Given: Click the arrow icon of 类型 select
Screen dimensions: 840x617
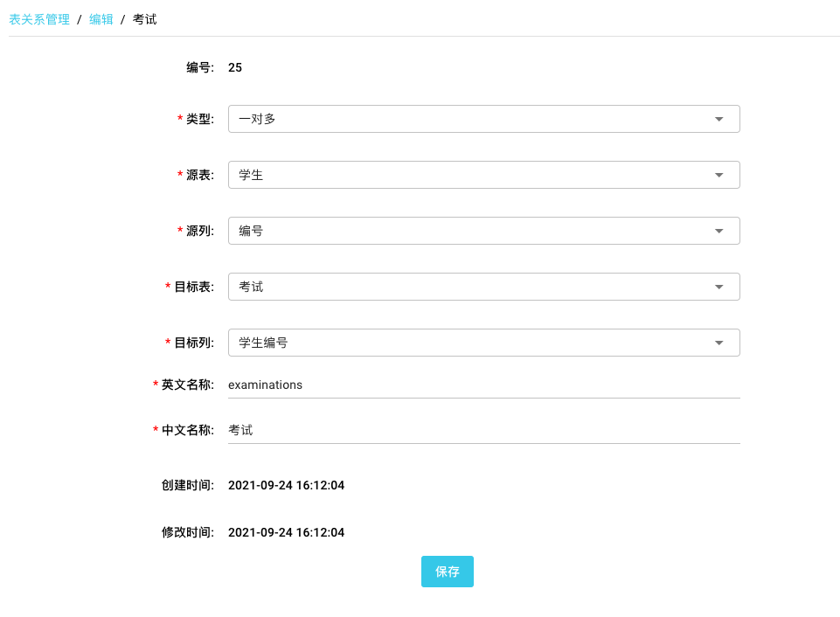Looking at the screenshot, I should 719,119.
